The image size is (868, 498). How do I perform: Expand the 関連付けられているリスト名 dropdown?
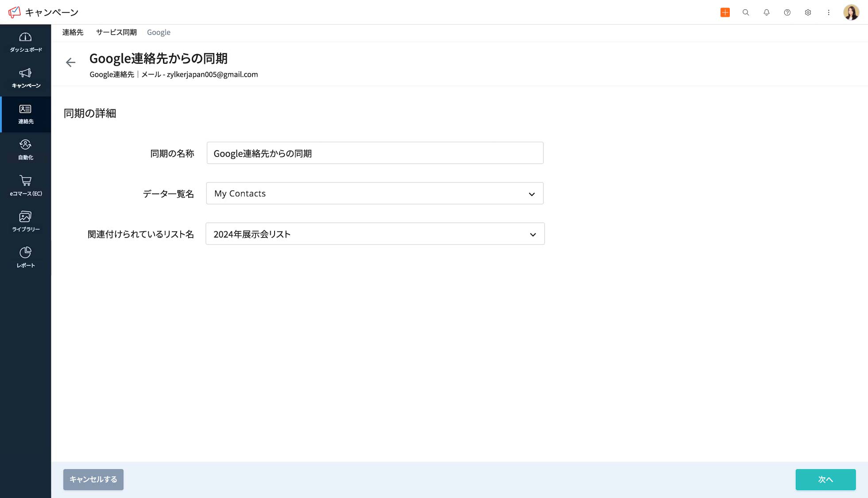click(532, 234)
